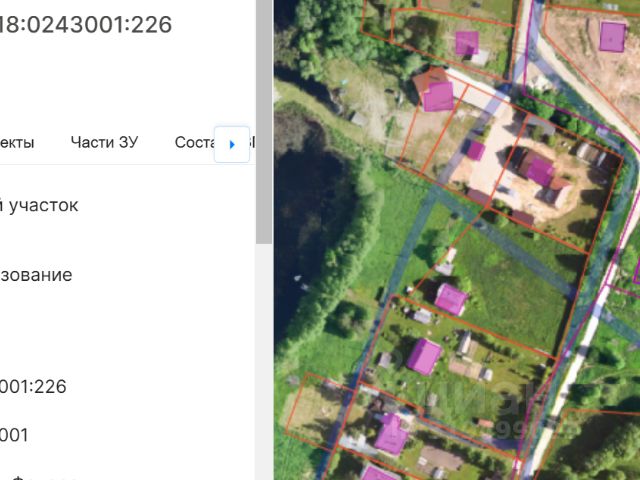The width and height of the screenshot is (640, 480).
Task: Open the partially hidden Соста… tab
Action: click(194, 142)
